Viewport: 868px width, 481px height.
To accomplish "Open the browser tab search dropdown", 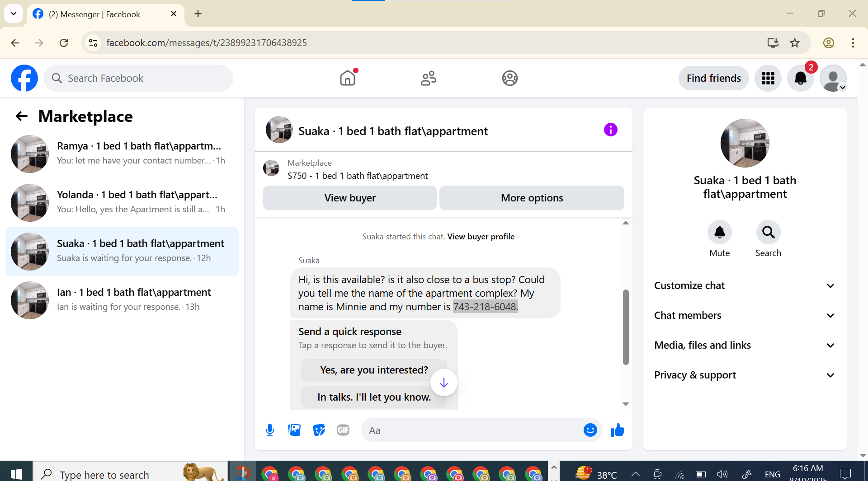I will 14,14.
